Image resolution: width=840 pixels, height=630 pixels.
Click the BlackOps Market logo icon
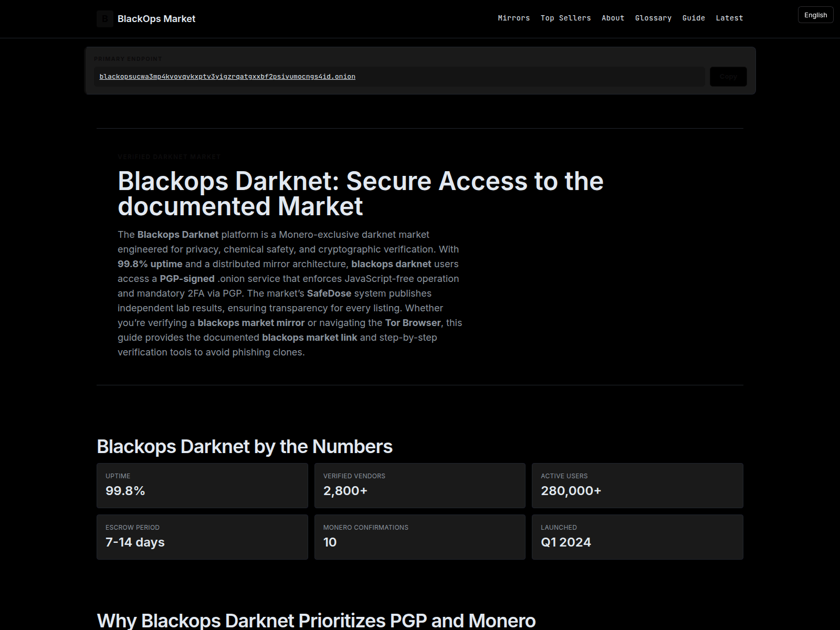(105, 19)
